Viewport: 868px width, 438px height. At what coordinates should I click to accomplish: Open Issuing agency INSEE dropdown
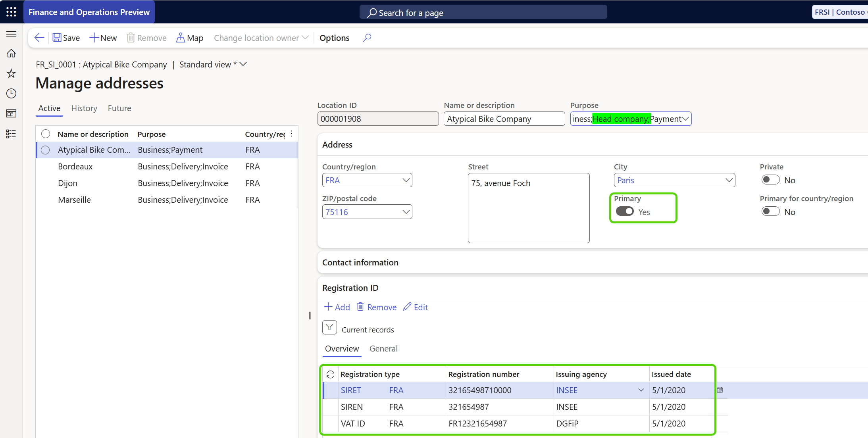pyautogui.click(x=641, y=390)
